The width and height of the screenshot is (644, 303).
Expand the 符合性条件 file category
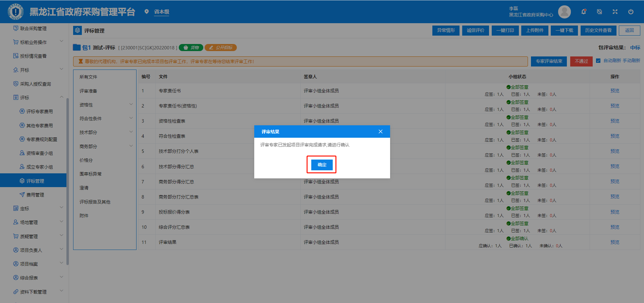coord(131,118)
